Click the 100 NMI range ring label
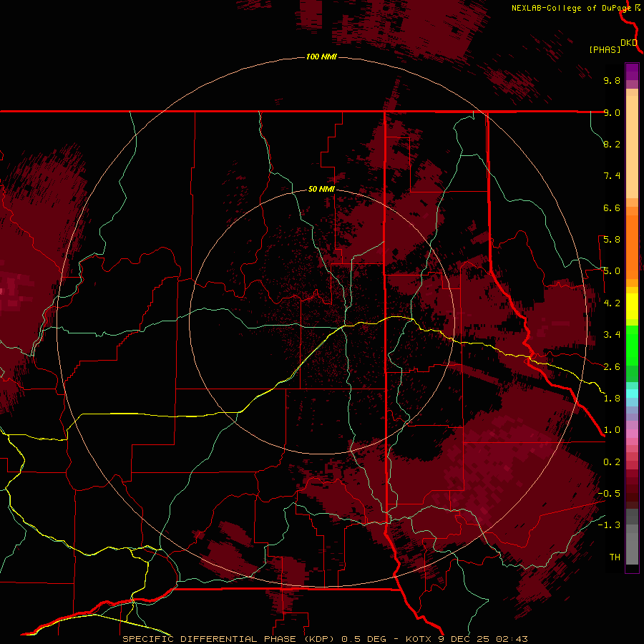644x644 pixels. [x=321, y=57]
